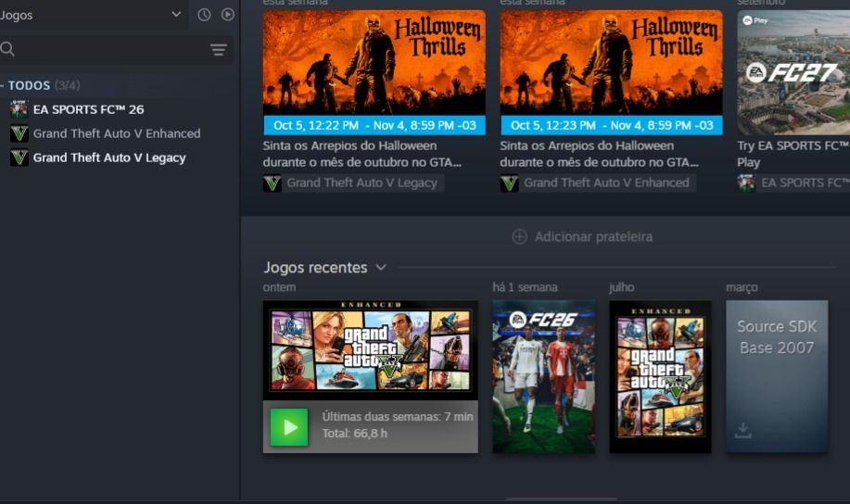The height and width of the screenshot is (504, 850).
Task: Open the Jogos recentes shelf dropdown
Action: point(381,267)
